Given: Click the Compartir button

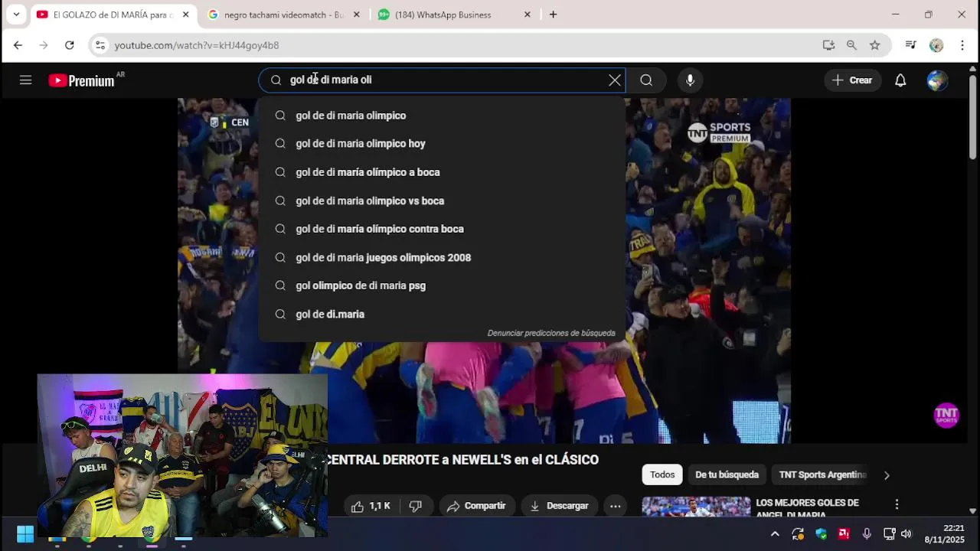Looking at the screenshot, I should [476, 506].
